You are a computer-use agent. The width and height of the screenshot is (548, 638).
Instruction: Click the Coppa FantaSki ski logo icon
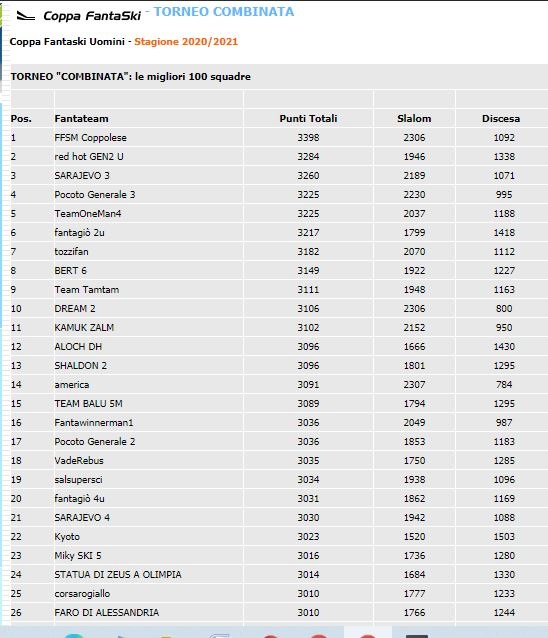(25, 16)
